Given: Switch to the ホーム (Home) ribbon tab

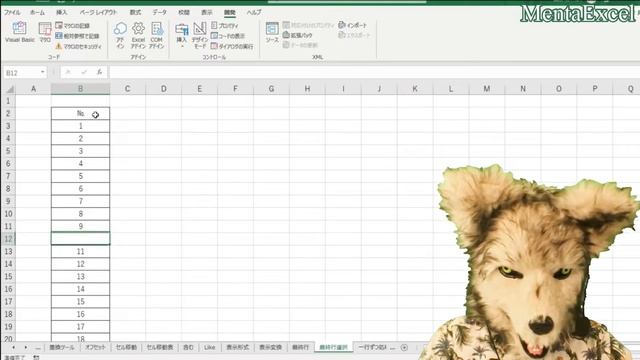Looking at the screenshot, I should [37, 12].
